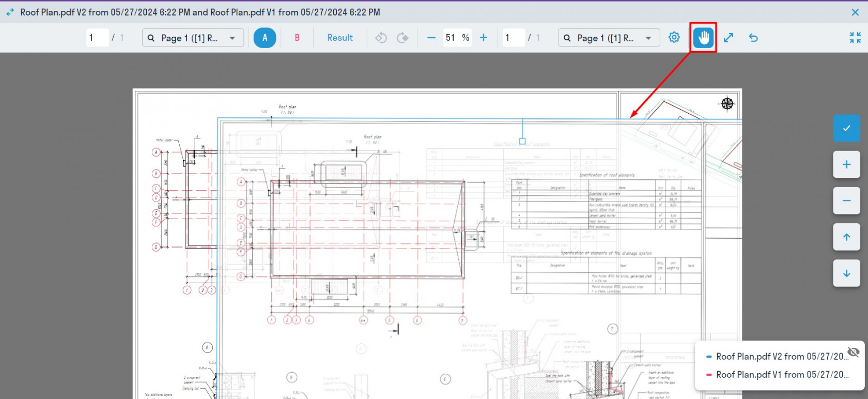Select the pan hand tool
This screenshot has width=868, height=399.
click(x=703, y=37)
